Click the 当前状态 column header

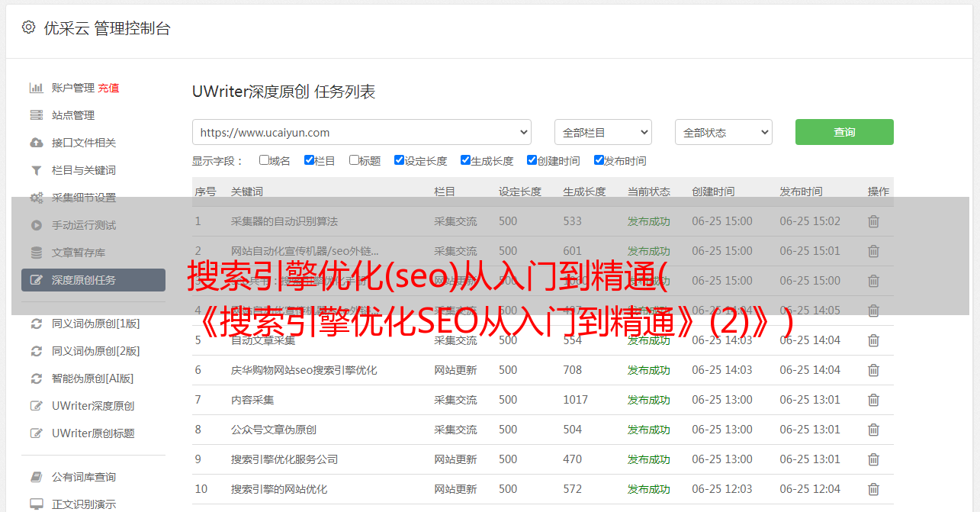[649, 192]
